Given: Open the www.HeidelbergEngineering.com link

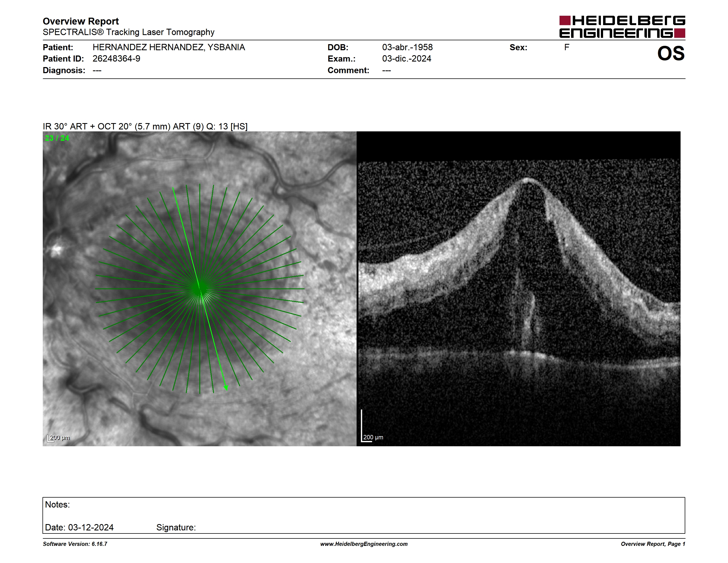Looking at the screenshot, I should pos(364,544).
